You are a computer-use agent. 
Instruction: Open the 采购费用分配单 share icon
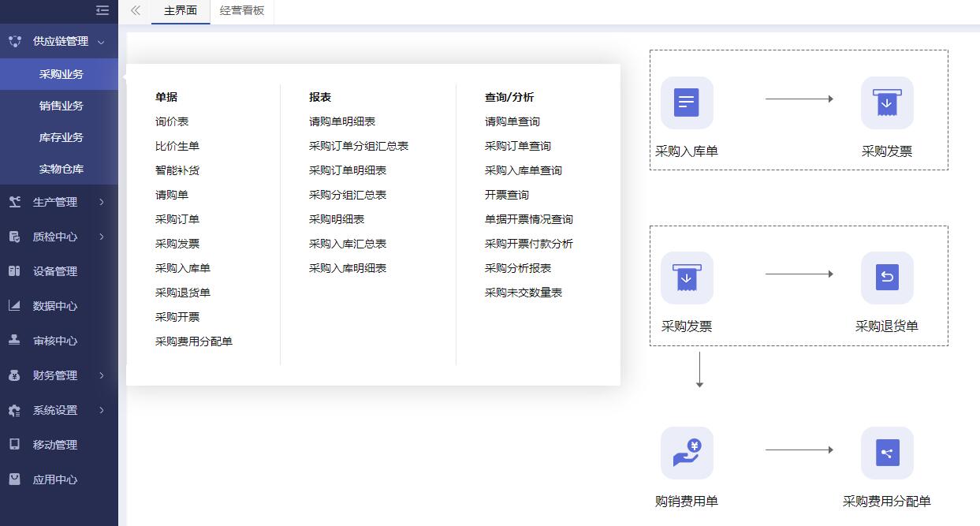click(887, 453)
